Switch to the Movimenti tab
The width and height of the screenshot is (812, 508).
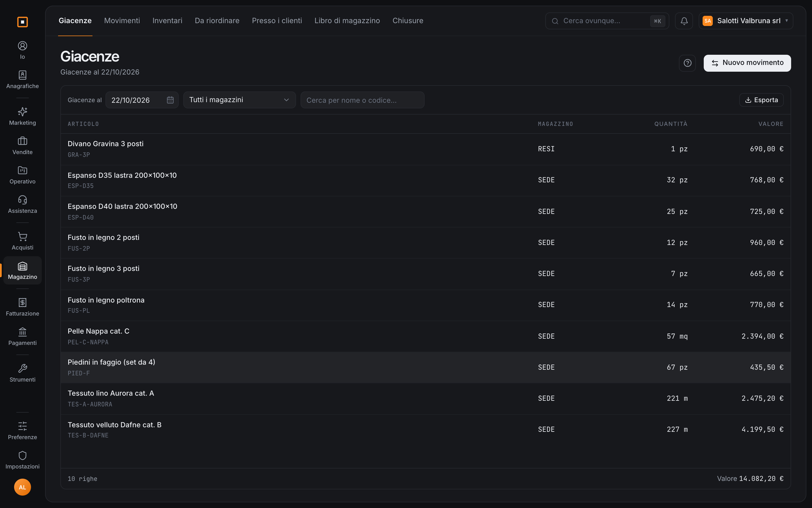122,21
